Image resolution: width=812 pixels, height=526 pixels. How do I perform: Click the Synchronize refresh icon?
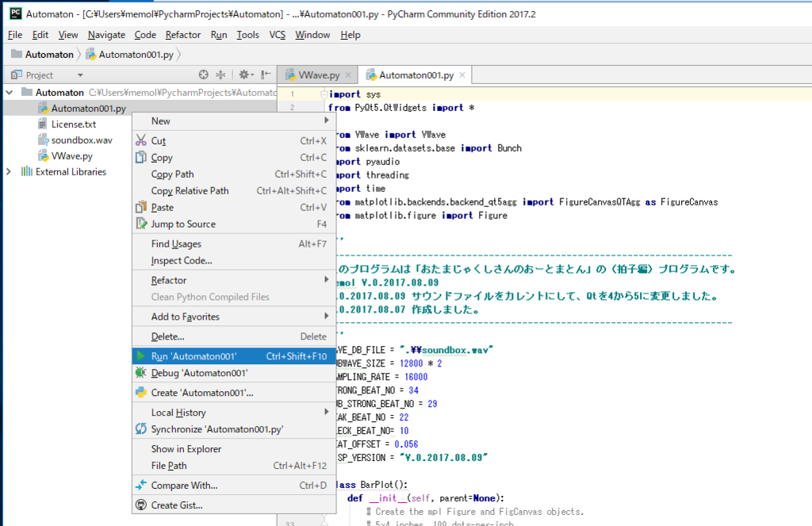[141, 428]
